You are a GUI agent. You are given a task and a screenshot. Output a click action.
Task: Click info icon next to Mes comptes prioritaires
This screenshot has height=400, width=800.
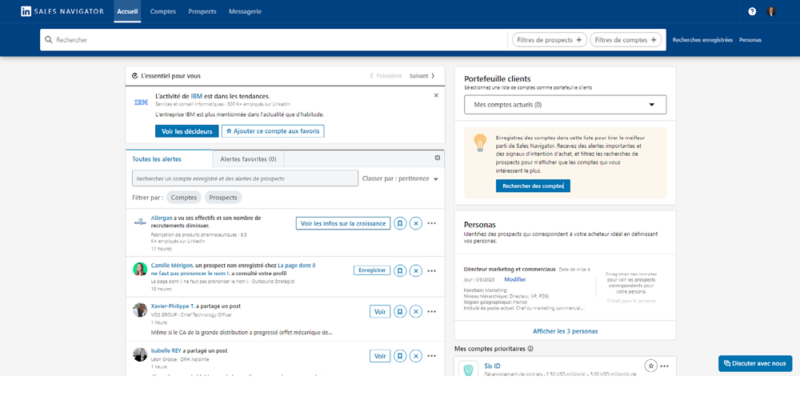coord(530,349)
